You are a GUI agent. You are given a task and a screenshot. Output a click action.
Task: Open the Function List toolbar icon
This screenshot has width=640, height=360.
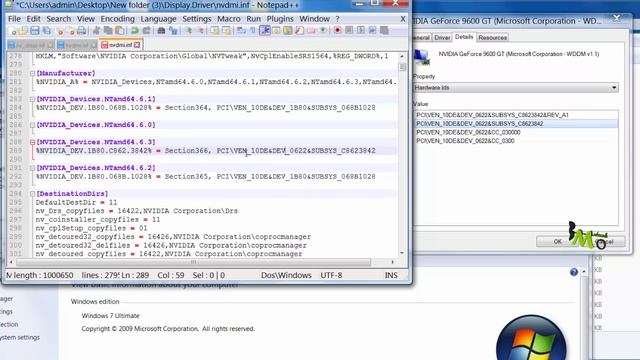299,31
